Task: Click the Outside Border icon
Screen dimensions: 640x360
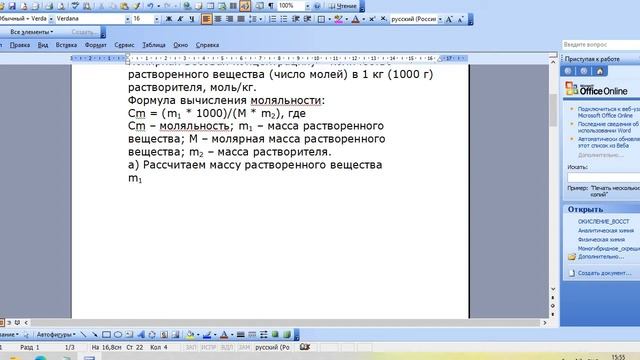Action: (322, 19)
